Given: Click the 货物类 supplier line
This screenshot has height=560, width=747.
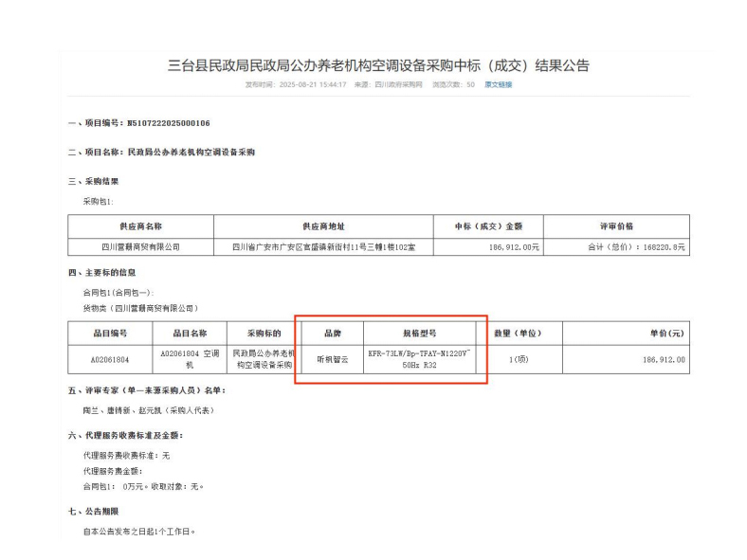Looking at the screenshot, I should [x=140, y=309].
